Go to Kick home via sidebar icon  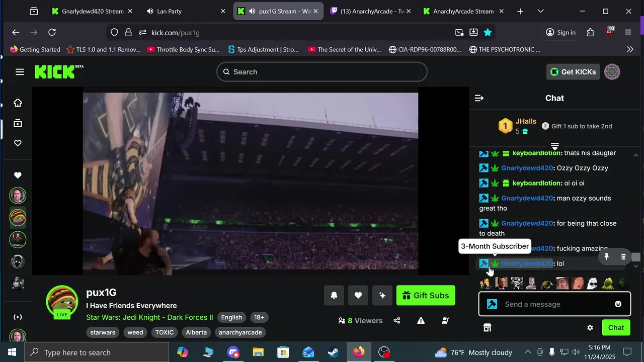tap(18, 103)
